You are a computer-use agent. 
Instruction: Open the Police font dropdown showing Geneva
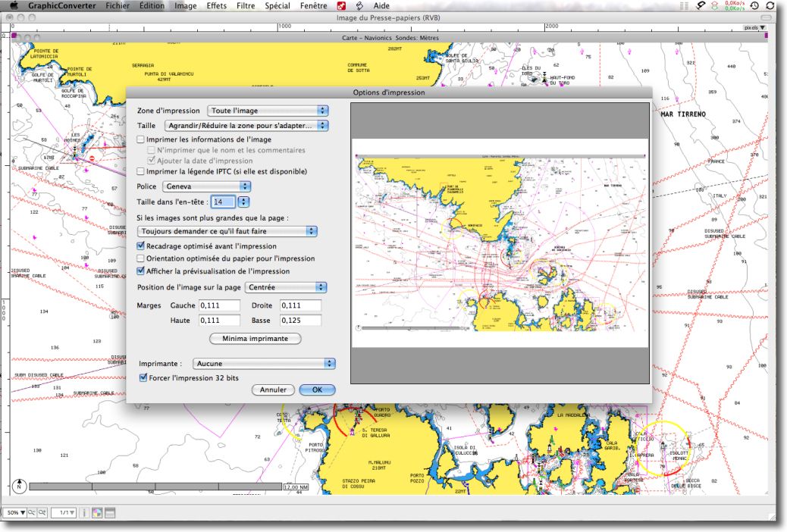pyautogui.click(x=207, y=186)
